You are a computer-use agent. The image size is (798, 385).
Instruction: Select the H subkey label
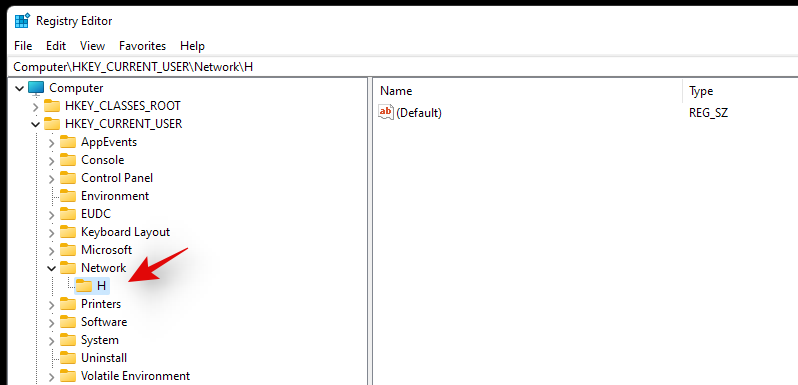(101, 286)
